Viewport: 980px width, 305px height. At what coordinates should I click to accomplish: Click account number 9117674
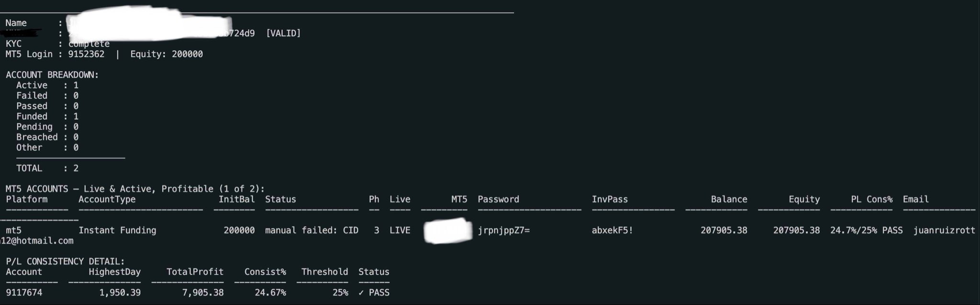[x=24, y=293]
